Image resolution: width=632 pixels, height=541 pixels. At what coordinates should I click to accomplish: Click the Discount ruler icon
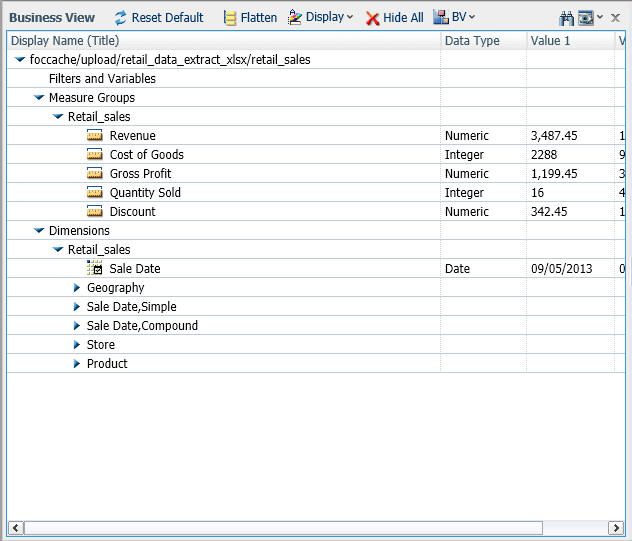(95, 211)
